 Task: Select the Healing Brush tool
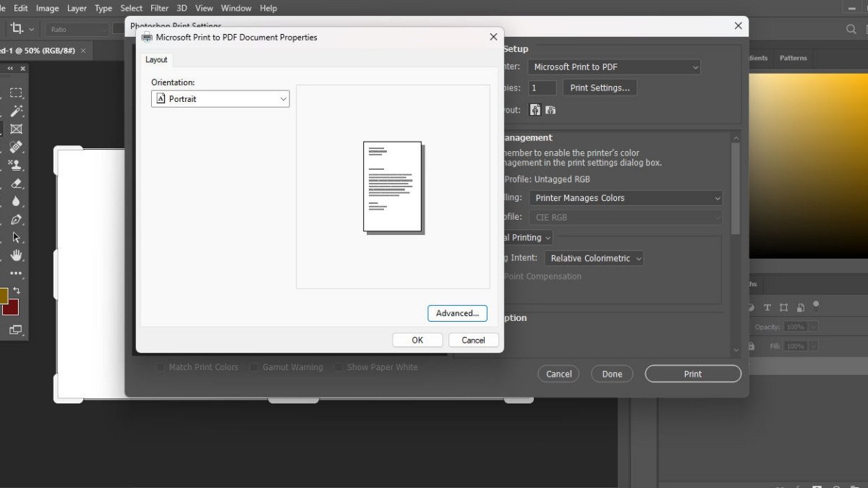pyautogui.click(x=16, y=145)
